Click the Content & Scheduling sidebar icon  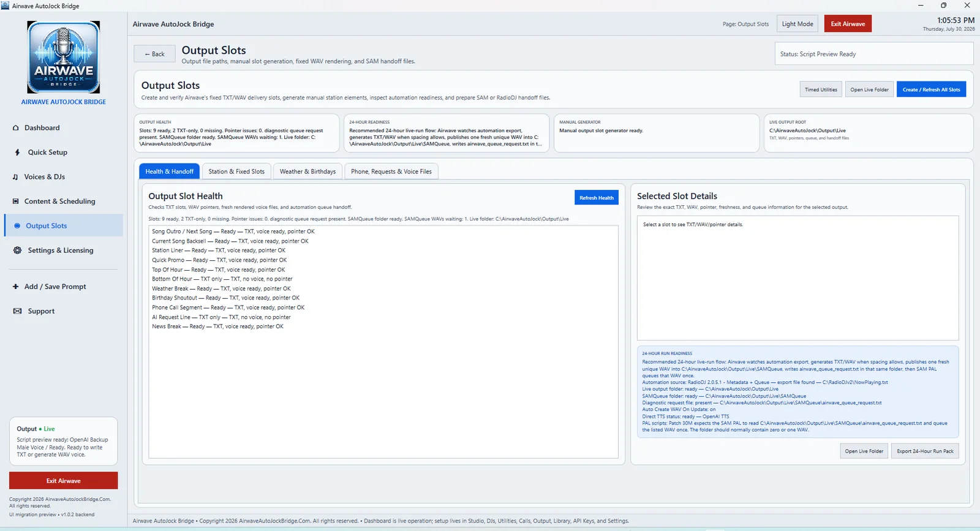tap(16, 201)
